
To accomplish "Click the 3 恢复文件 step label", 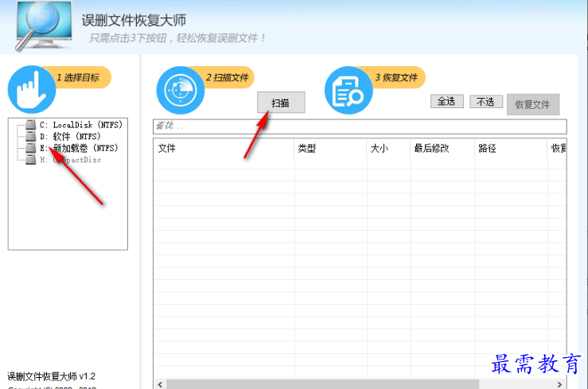I will [396, 78].
